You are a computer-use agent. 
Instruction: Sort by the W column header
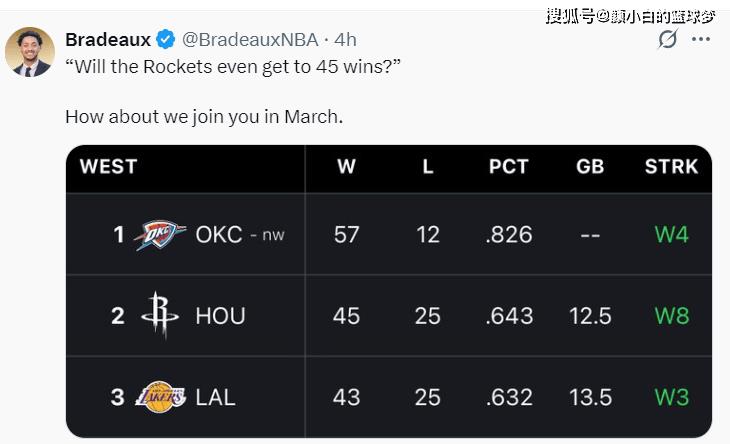[346, 167]
